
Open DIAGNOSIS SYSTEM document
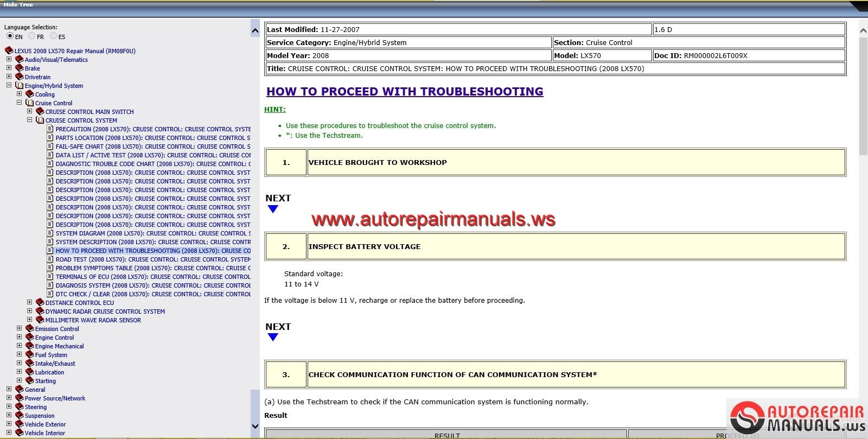153,285
